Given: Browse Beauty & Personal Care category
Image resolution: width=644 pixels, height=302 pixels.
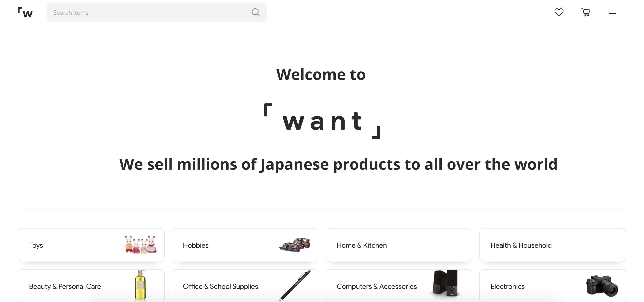Looking at the screenshot, I should pos(91,286).
